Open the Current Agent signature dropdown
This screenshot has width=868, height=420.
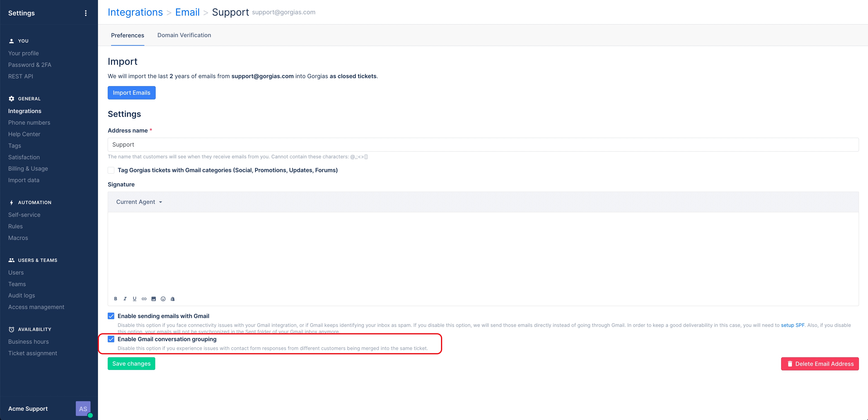pos(139,202)
